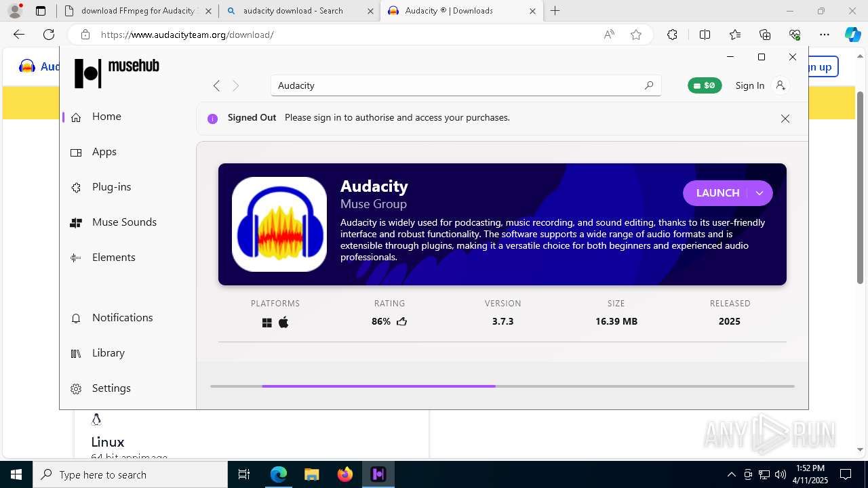
Task: Go forward with the right arrow
Action: click(x=235, y=85)
